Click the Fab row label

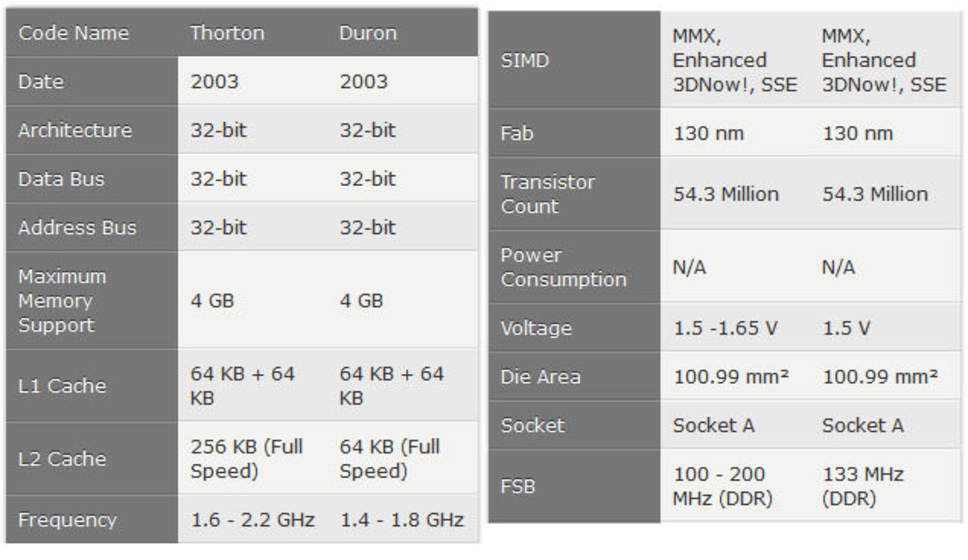[517, 134]
